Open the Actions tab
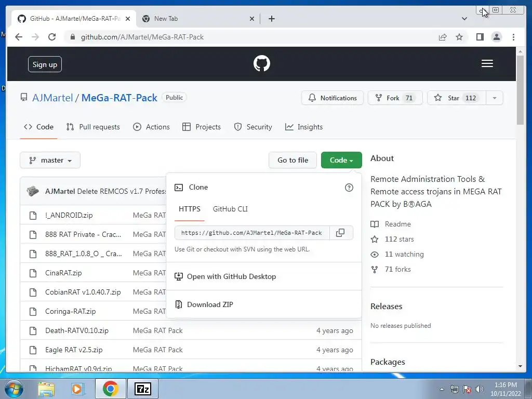This screenshot has height=399, width=532. (151, 127)
